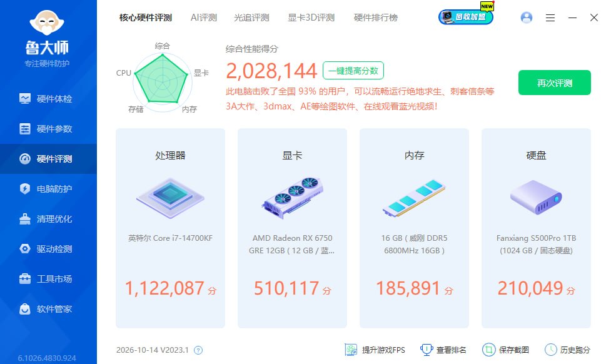The image size is (606, 364).
Task: Open 软件管家 in the sidebar
Action: pyautogui.click(x=48, y=309)
